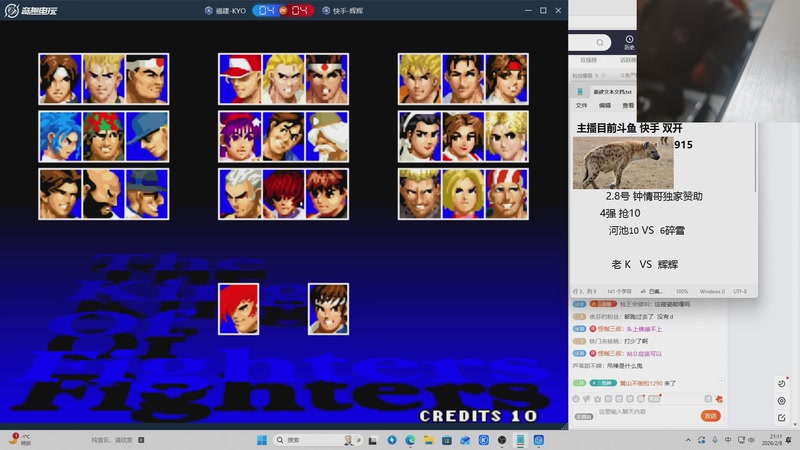Select purple-haired Athena portrait

click(x=240, y=137)
